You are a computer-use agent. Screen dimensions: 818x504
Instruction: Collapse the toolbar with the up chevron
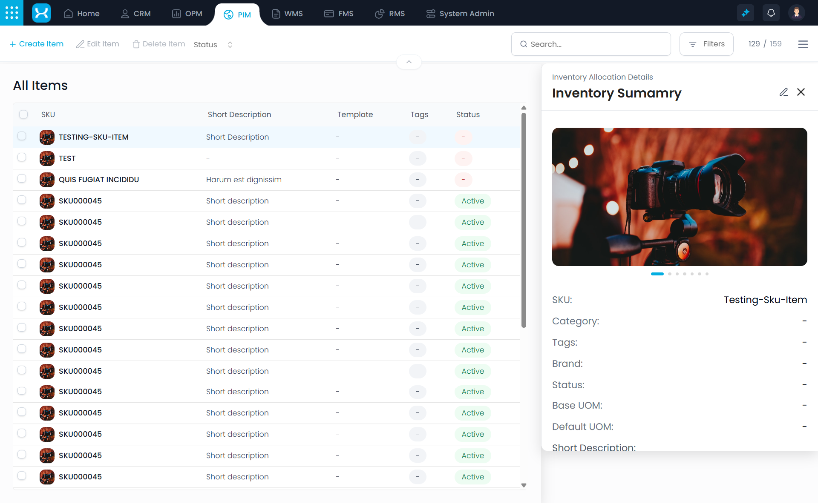click(409, 62)
